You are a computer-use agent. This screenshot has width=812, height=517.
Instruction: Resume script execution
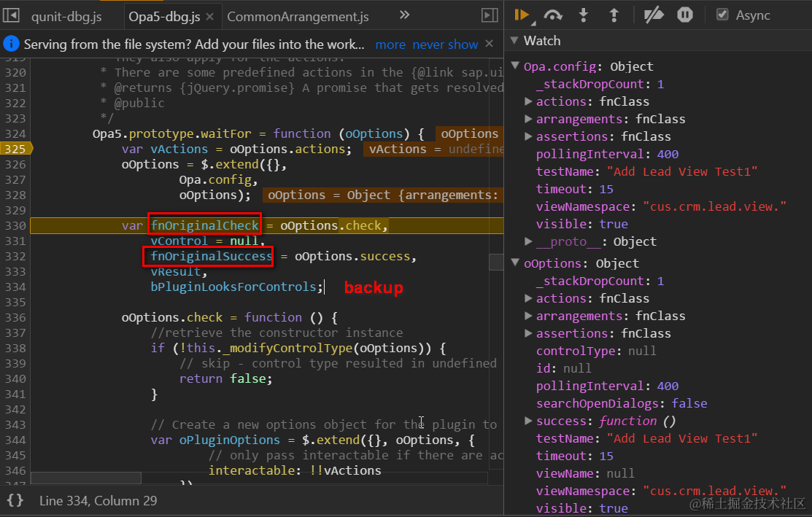coord(522,15)
